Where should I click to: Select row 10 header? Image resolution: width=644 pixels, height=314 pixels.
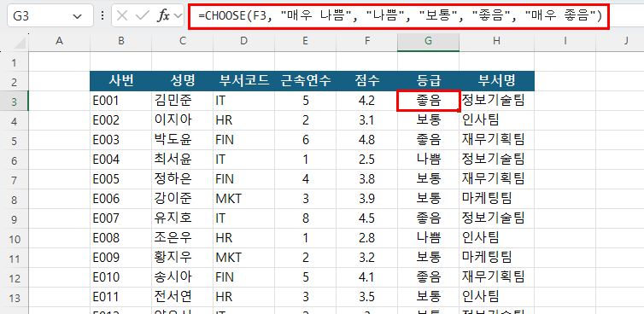pos(14,238)
